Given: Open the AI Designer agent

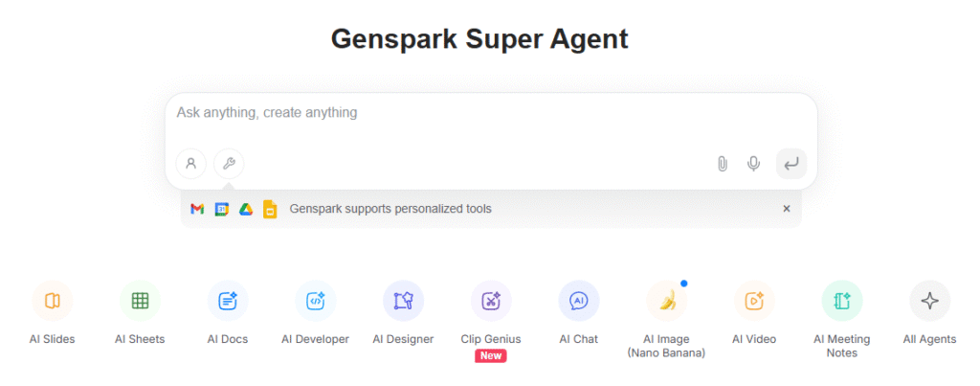Looking at the screenshot, I should [403, 301].
